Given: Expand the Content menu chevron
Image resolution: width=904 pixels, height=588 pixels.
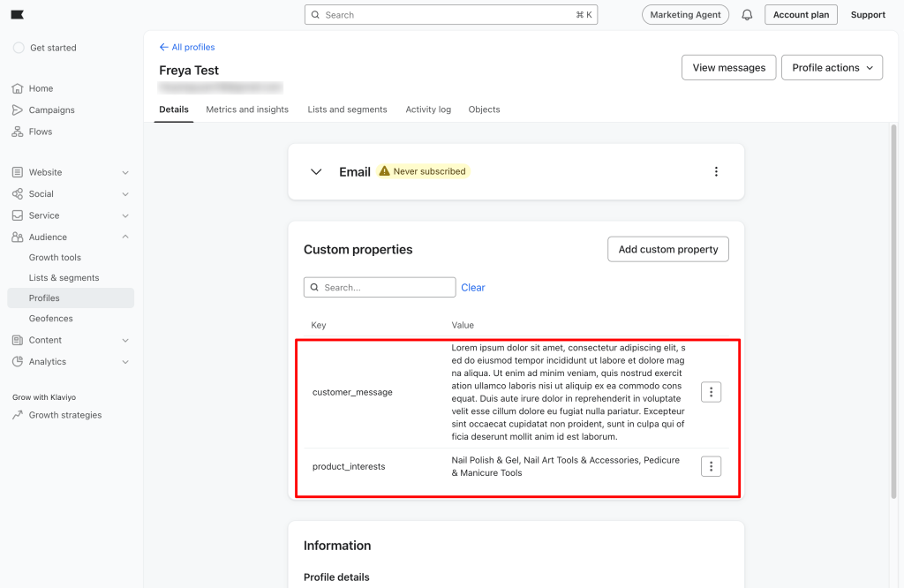Looking at the screenshot, I should pos(125,340).
